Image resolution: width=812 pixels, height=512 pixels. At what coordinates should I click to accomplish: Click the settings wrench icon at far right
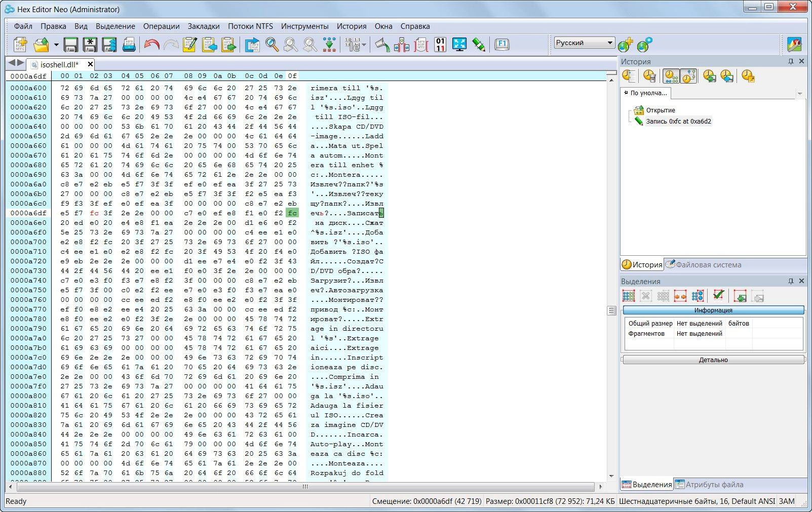tap(794, 45)
